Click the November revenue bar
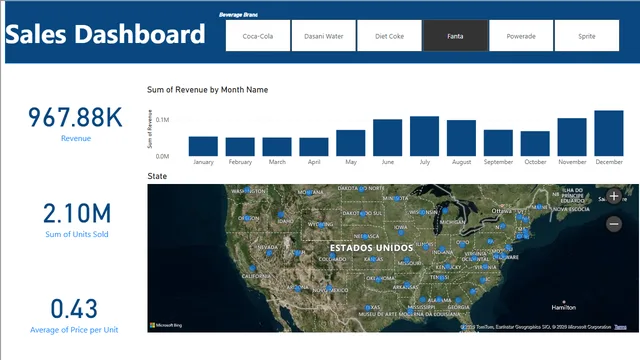 (572, 137)
